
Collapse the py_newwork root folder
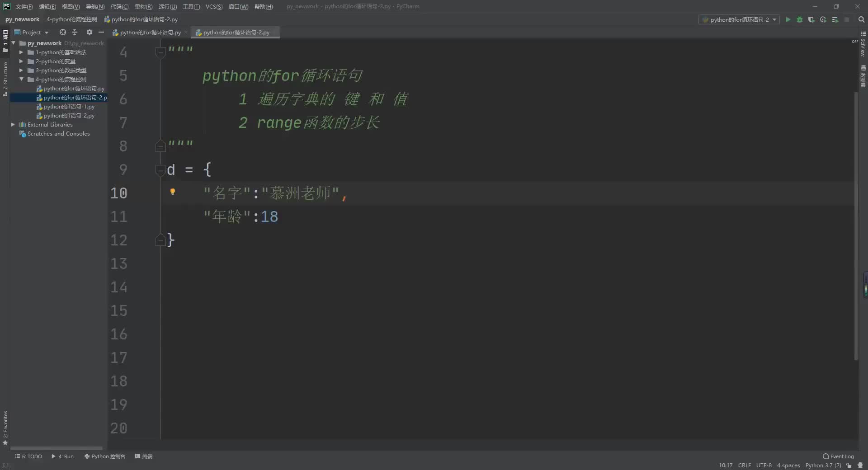14,43
